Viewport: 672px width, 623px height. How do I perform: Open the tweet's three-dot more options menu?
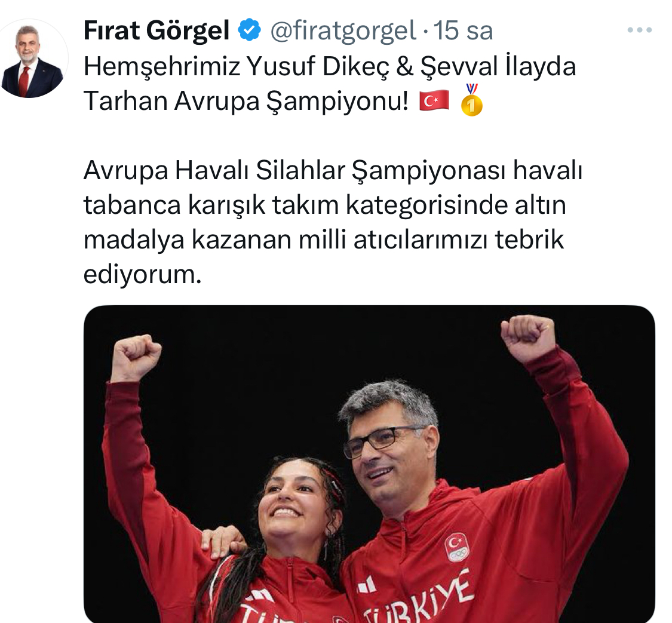(639, 30)
